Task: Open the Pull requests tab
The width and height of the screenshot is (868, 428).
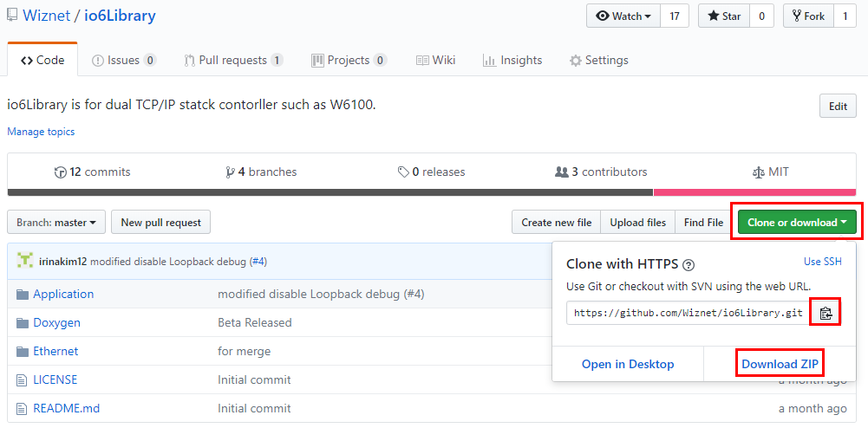Action: point(233,61)
